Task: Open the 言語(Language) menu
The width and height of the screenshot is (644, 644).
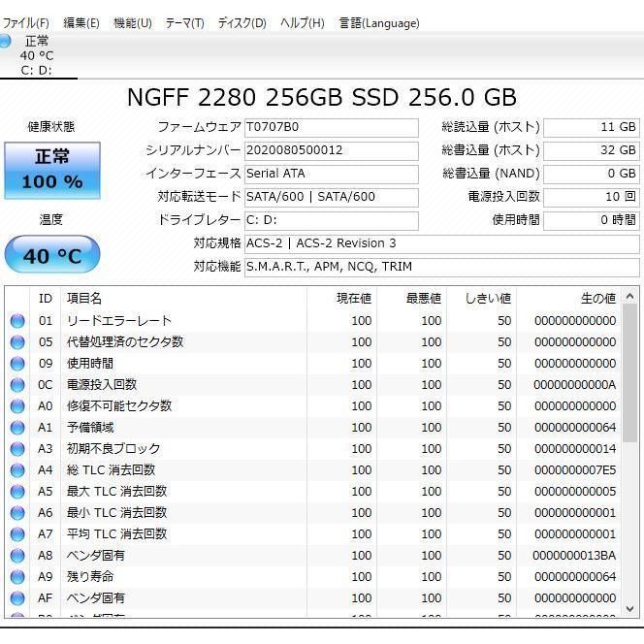Action: [379, 23]
